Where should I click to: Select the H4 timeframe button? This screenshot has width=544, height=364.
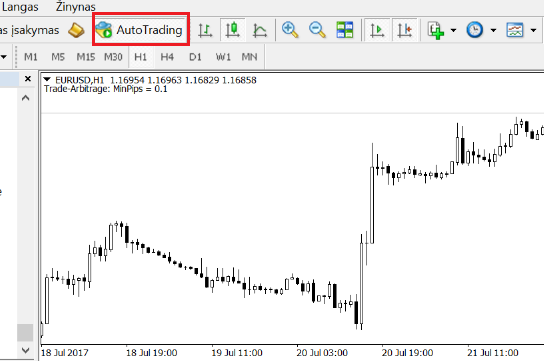tap(167, 57)
